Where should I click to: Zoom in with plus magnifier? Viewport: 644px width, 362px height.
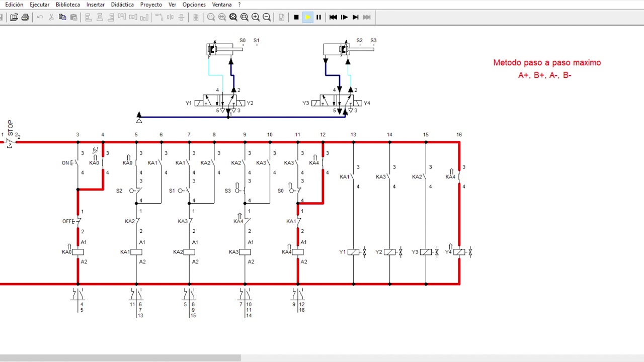pyautogui.click(x=256, y=17)
